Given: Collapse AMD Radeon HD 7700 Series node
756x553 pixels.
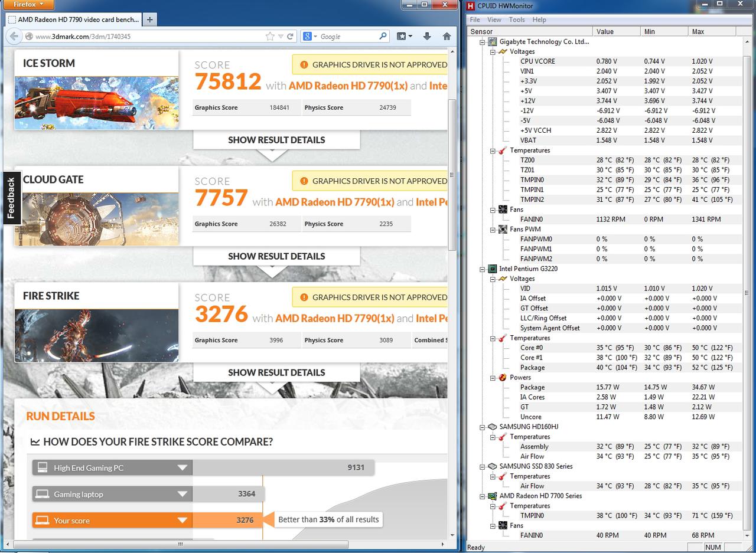Looking at the screenshot, I should pyautogui.click(x=483, y=496).
